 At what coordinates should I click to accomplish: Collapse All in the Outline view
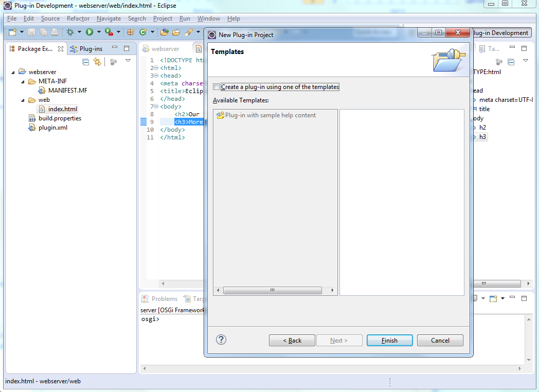511,62
